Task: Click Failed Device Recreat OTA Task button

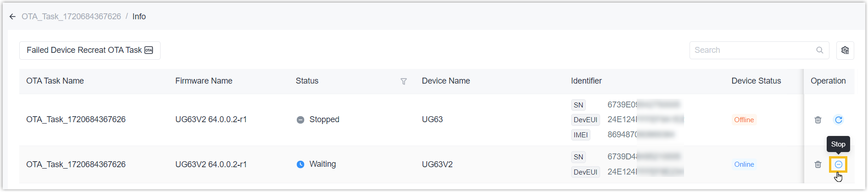Action: tap(89, 50)
